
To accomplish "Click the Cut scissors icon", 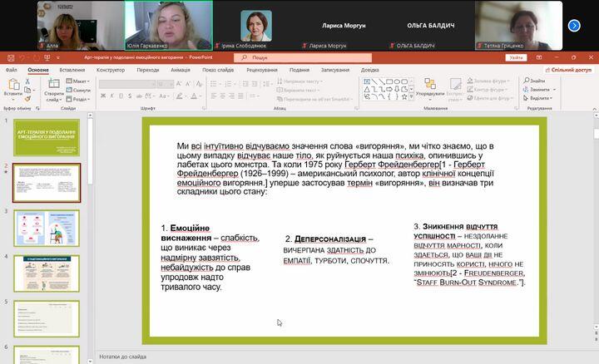I will pyautogui.click(x=27, y=81).
